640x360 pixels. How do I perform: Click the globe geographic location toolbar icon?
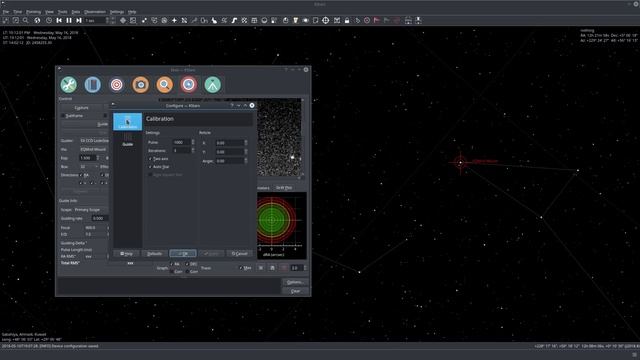tap(37, 20)
